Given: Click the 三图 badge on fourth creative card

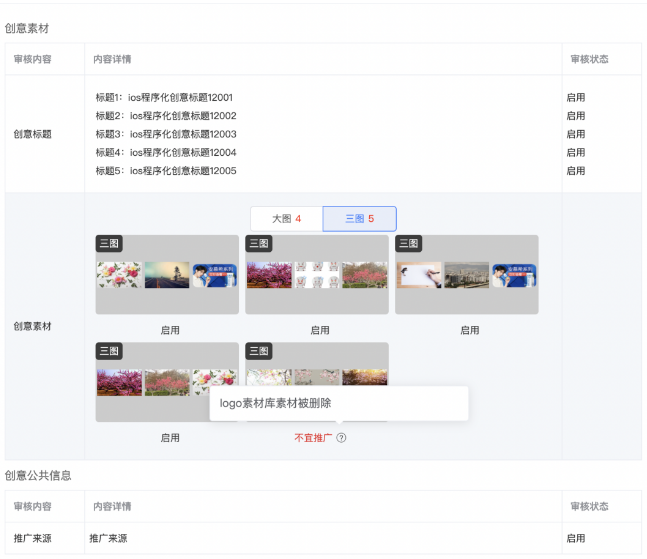Looking at the screenshot, I should point(108,351).
